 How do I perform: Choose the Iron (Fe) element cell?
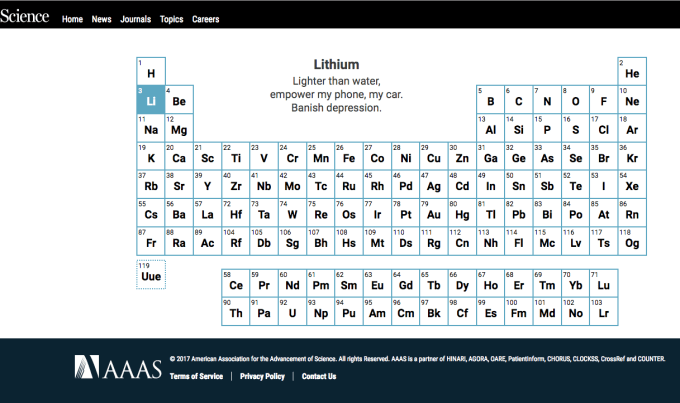coord(349,156)
